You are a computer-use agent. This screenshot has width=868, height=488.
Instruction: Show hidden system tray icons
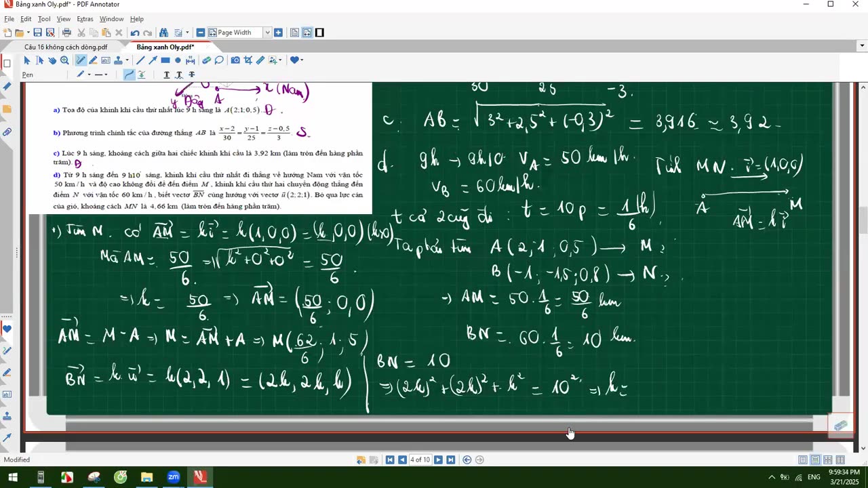772,477
